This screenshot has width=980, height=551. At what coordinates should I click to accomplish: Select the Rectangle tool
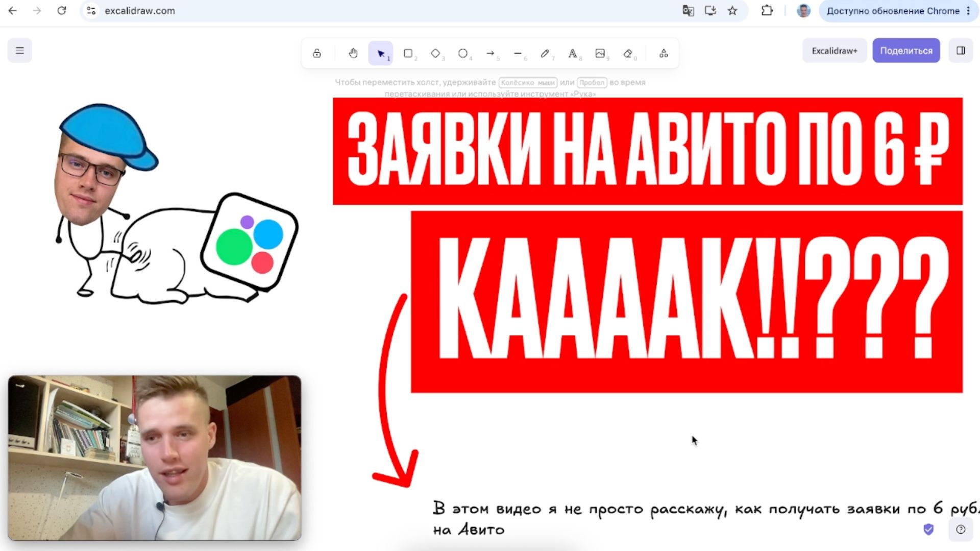click(408, 53)
